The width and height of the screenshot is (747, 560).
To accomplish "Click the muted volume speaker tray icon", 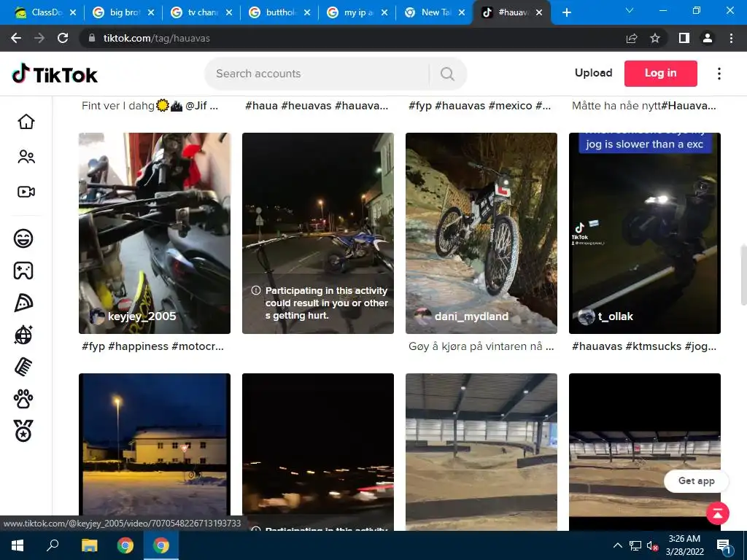I will 653,545.
